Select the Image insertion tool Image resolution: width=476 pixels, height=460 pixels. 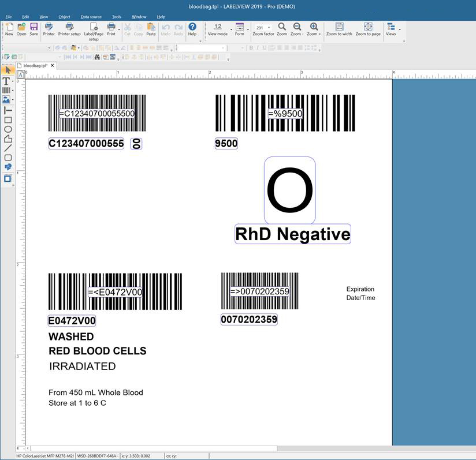point(8,98)
